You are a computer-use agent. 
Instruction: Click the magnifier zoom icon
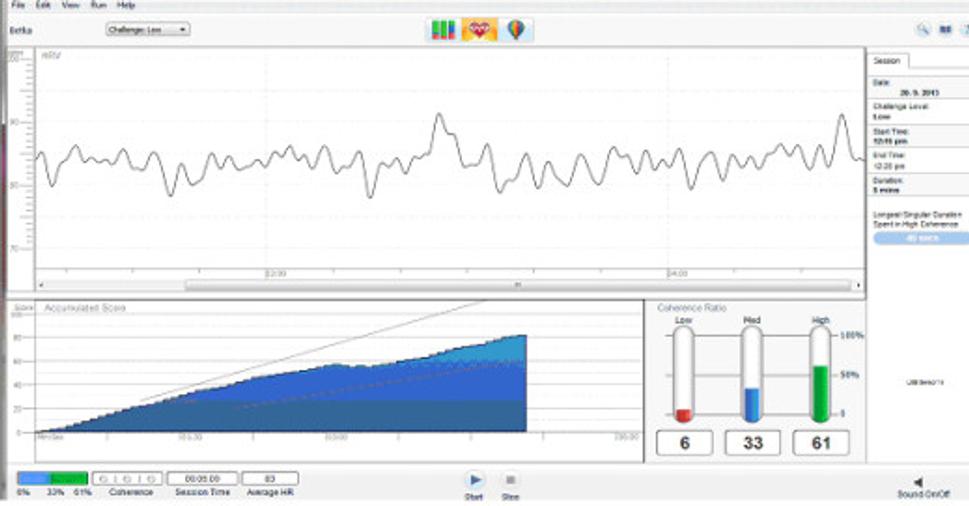pyautogui.click(x=923, y=30)
